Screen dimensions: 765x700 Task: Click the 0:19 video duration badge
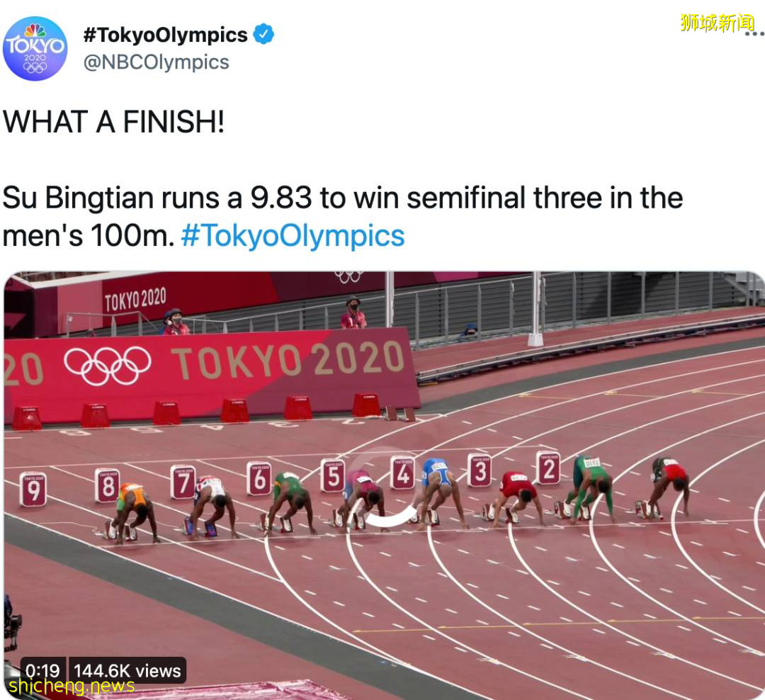pos(42,671)
